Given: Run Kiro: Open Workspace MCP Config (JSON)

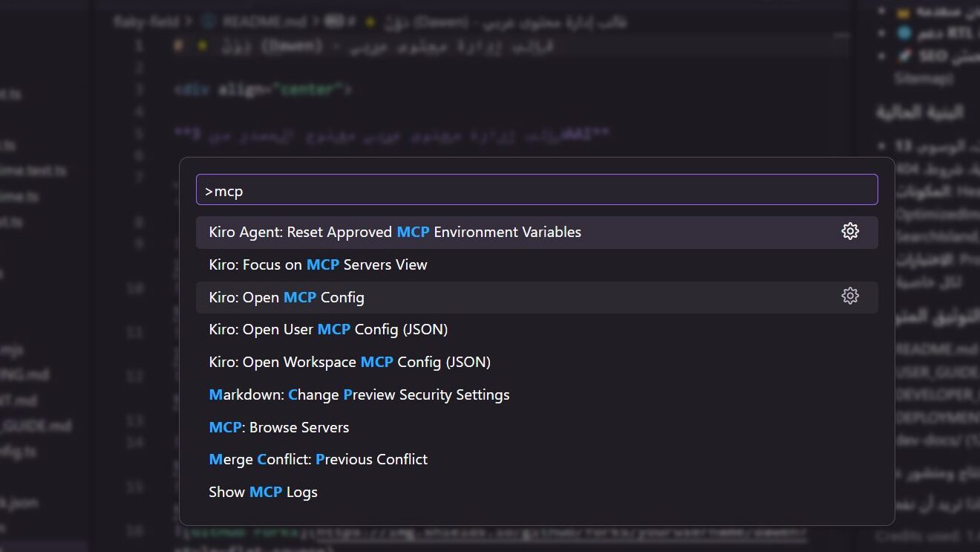Looking at the screenshot, I should pos(349,362).
